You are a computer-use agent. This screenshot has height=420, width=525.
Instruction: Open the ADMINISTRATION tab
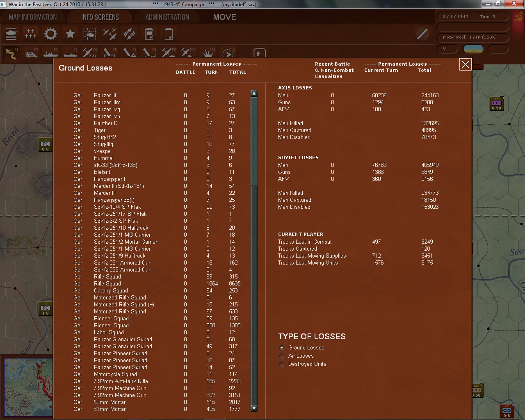pos(167,17)
